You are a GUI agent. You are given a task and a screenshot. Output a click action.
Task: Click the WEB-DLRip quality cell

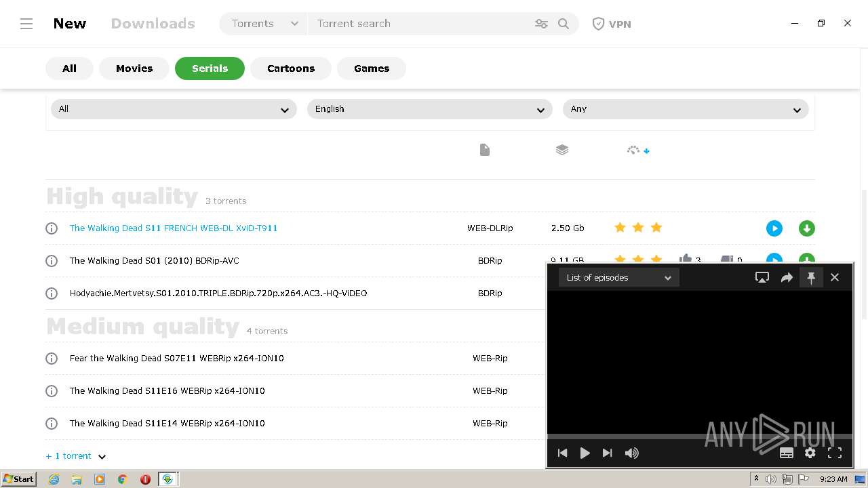tap(490, 228)
